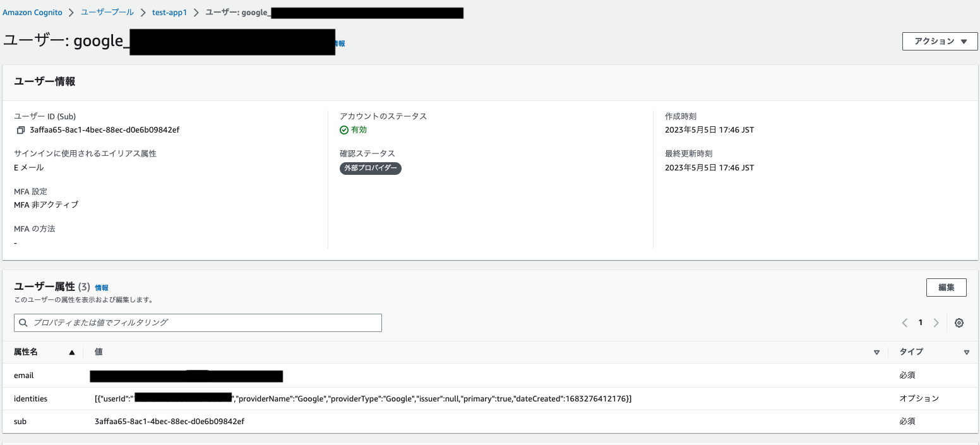The width and height of the screenshot is (980, 445).
Task: Select the sub attribute row name
Action: (x=20, y=422)
